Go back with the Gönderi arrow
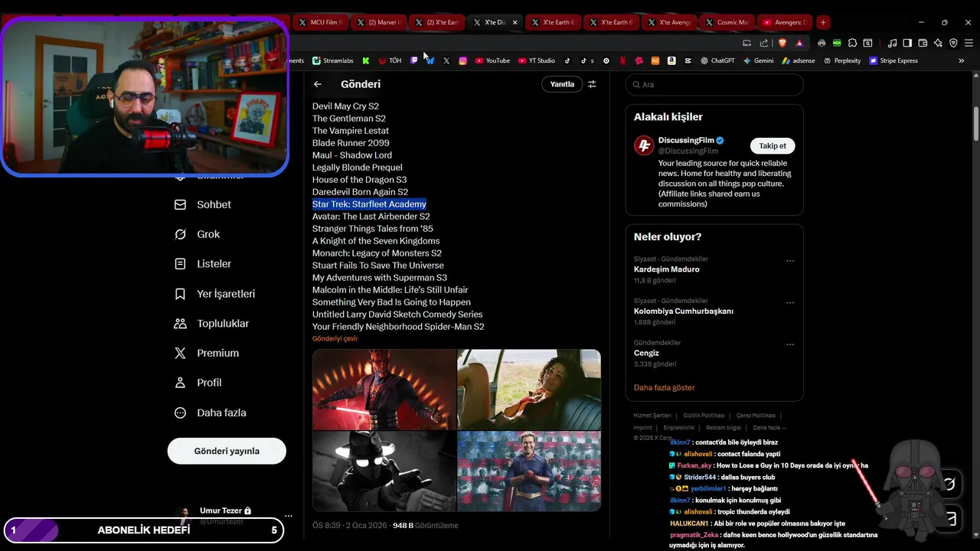Screen dimensions: 980x551 (318, 84)
